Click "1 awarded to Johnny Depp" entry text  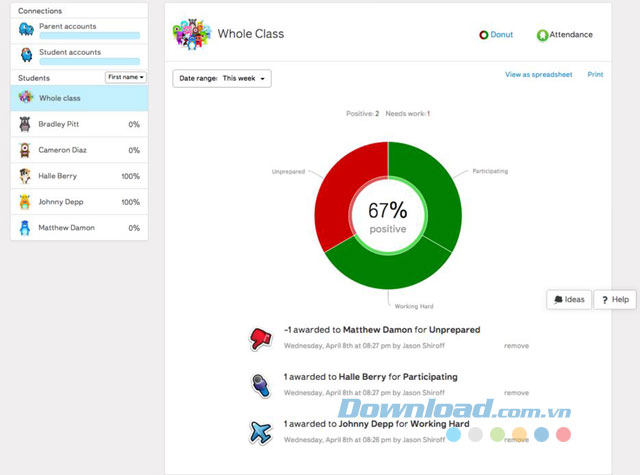[x=376, y=424]
